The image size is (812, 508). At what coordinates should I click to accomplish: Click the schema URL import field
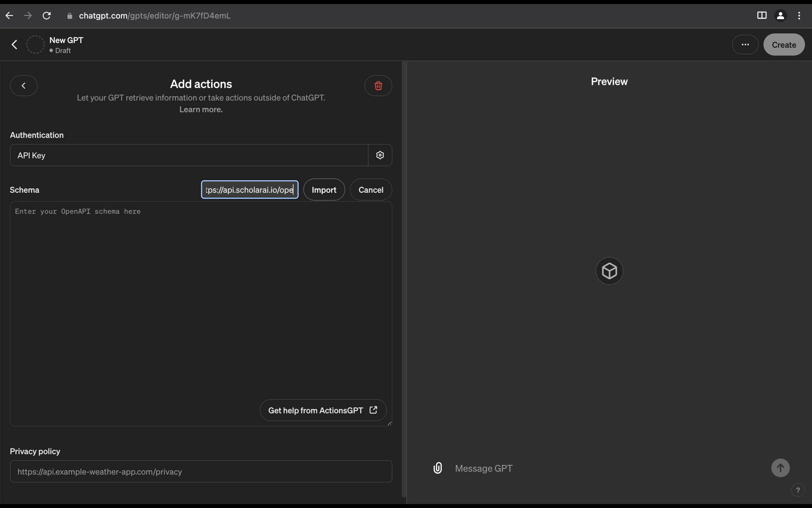250,190
